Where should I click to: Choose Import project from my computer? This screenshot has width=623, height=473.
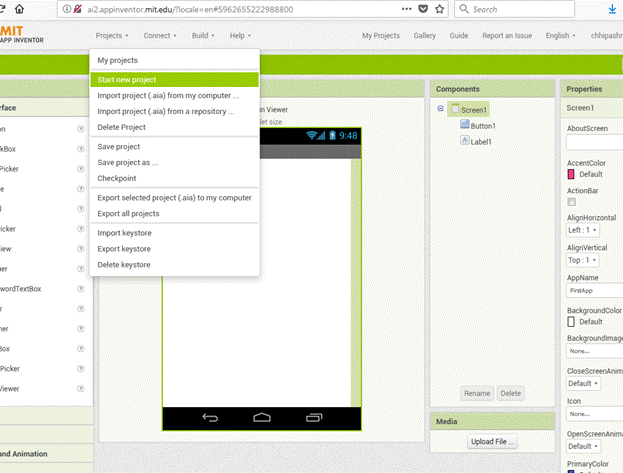pos(174,95)
